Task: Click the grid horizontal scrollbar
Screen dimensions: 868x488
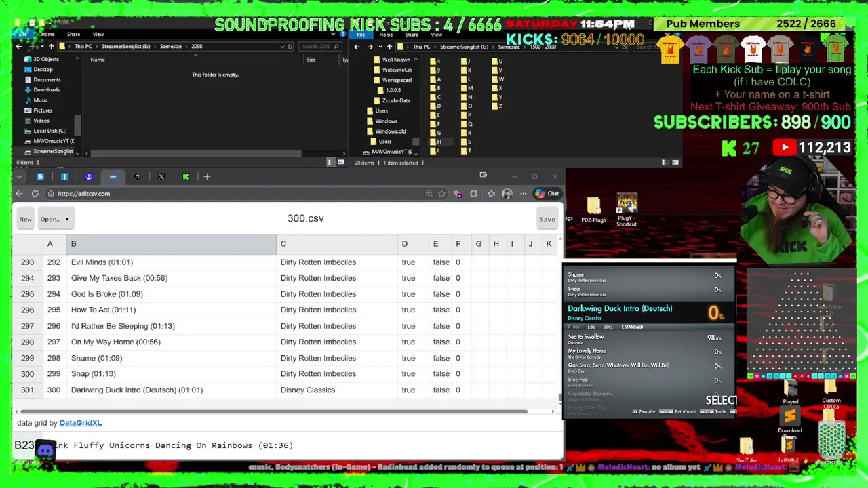Action: pyautogui.click(x=273, y=411)
